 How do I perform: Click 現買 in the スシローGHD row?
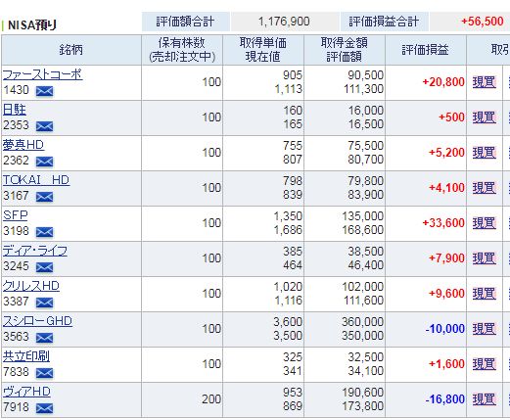pos(485,329)
